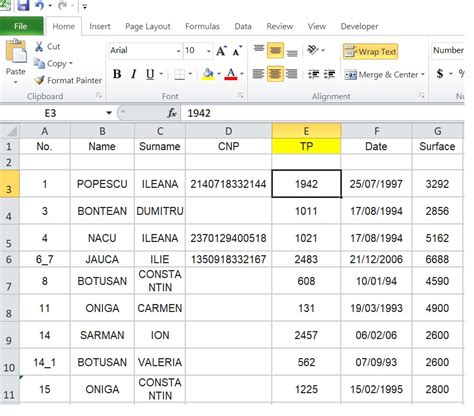Click the Paste button
474x416 pixels.
click(16, 61)
